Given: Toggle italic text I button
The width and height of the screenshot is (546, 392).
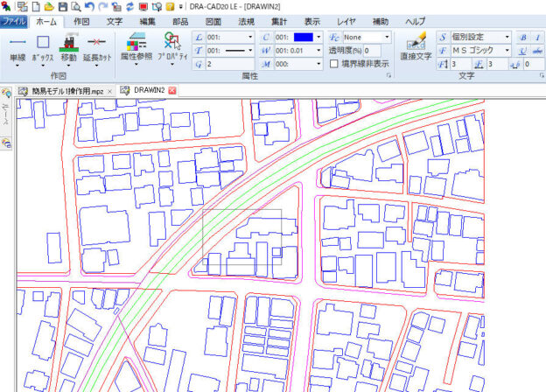Looking at the screenshot, I should click(x=537, y=38).
